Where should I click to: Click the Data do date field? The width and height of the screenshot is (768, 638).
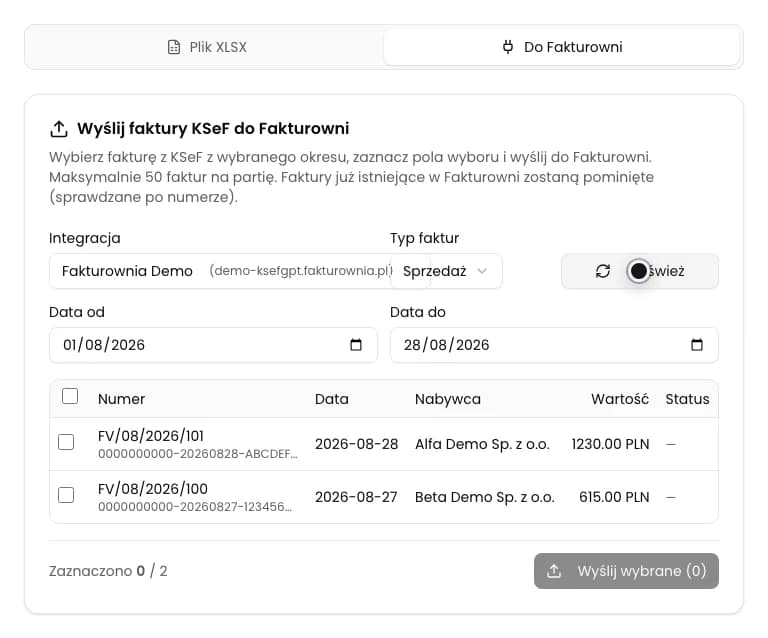554,345
